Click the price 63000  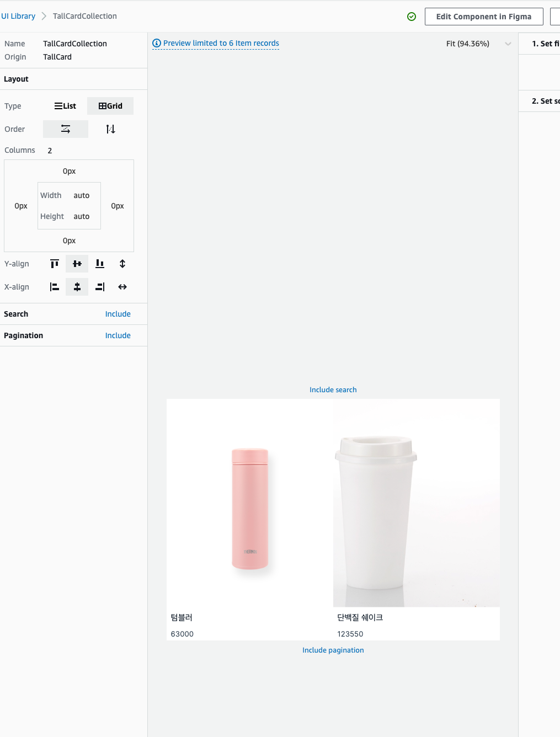pyautogui.click(x=182, y=634)
